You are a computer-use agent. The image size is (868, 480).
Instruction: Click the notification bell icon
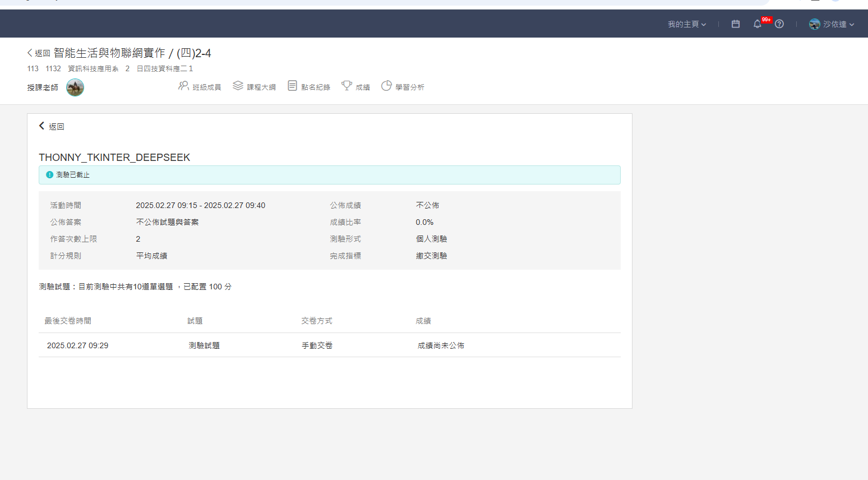757,24
